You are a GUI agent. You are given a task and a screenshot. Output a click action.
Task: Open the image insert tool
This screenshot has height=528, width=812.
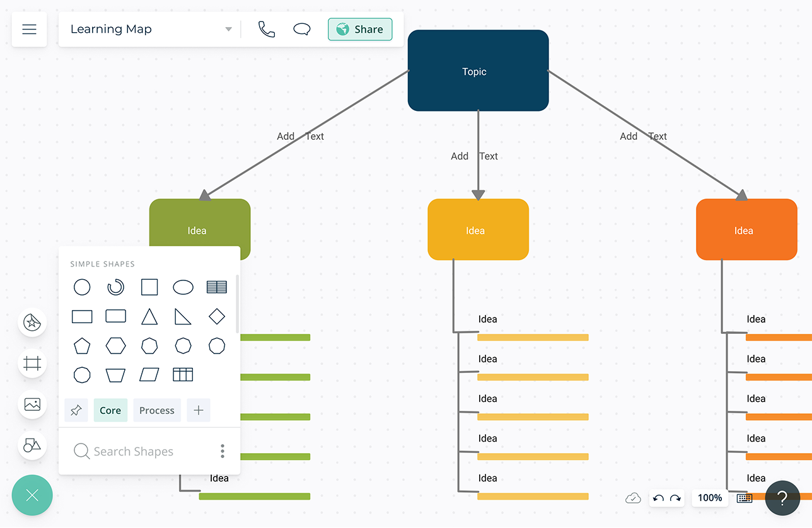coord(32,405)
